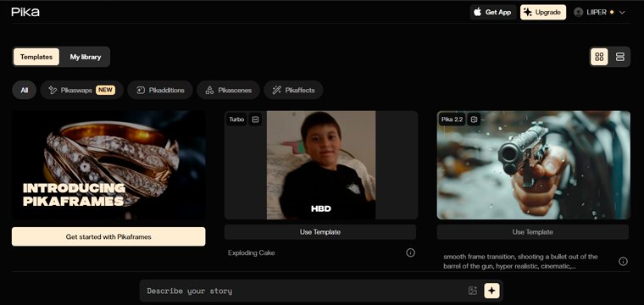Click Use Template under Exploding Cake
The image size is (644, 305).
coord(320,232)
